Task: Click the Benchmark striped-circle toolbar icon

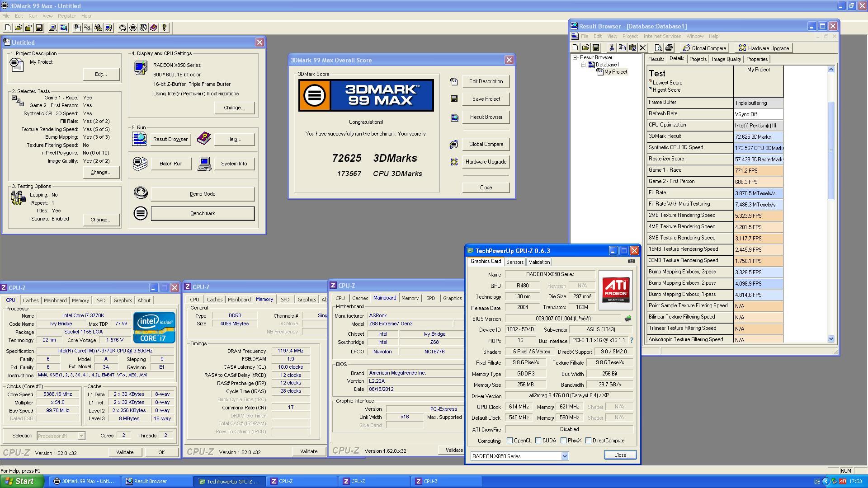Action: tap(133, 28)
